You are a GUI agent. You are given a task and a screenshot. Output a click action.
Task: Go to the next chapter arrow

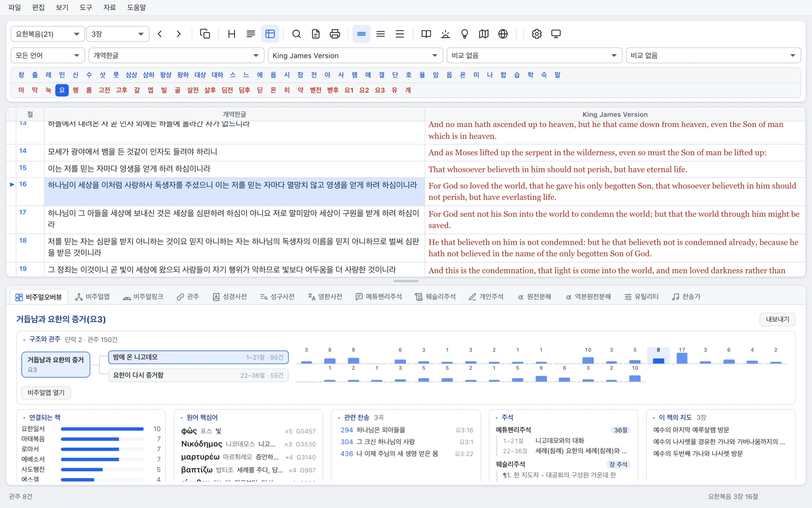[179, 34]
